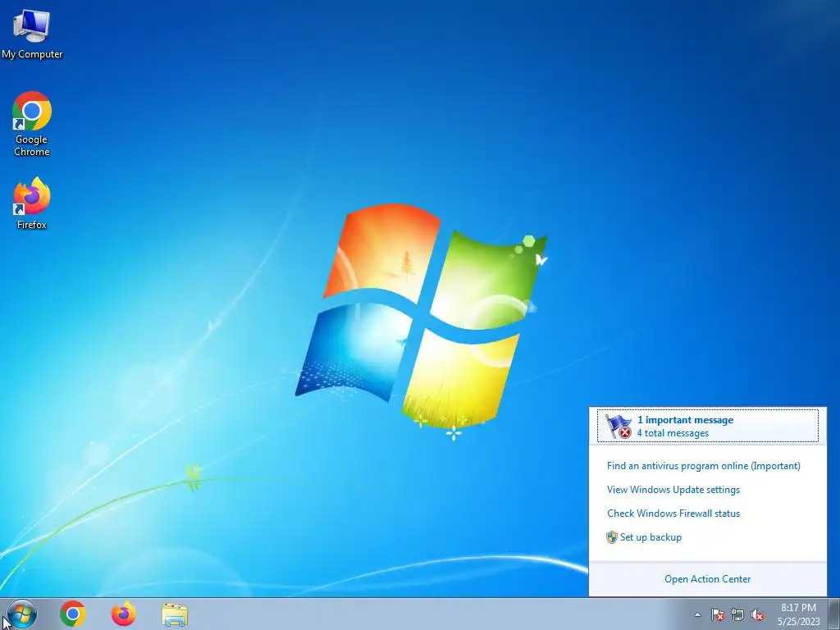
Task: Select the Google Chrome desktop shortcut
Action: point(32,124)
